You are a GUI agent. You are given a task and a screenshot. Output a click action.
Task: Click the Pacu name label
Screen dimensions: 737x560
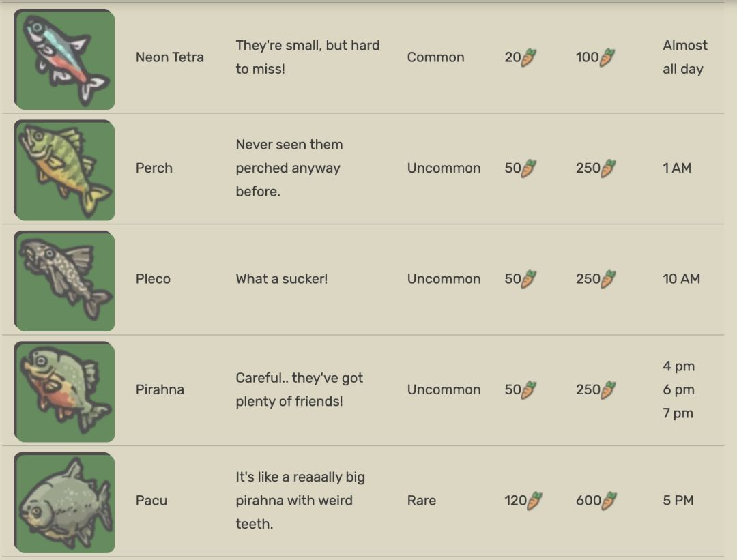[151, 501]
